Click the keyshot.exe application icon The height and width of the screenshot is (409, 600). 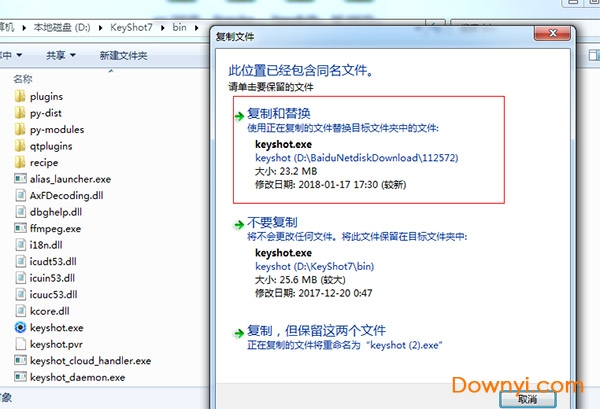pyautogui.click(x=20, y=328)
